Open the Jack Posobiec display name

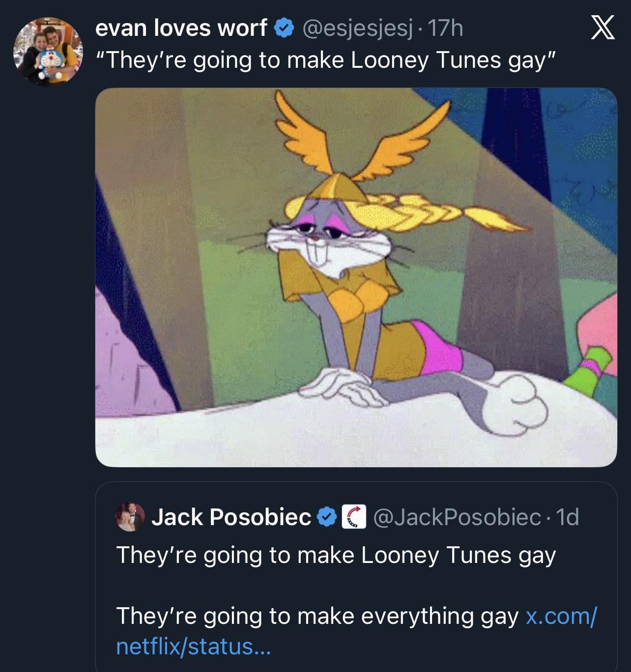(231, 517)
